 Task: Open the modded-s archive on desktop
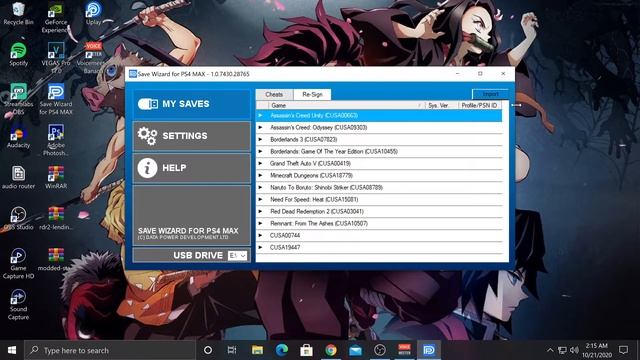56,260
